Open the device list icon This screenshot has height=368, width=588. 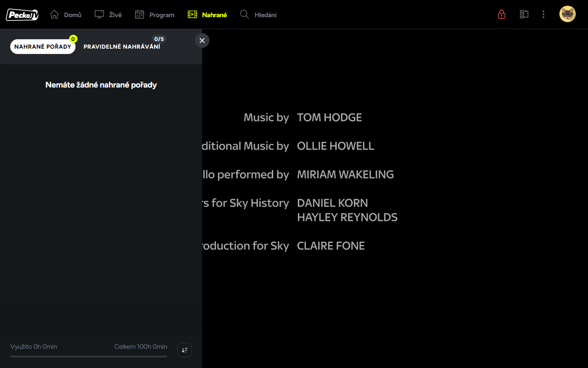coord(524,14)
